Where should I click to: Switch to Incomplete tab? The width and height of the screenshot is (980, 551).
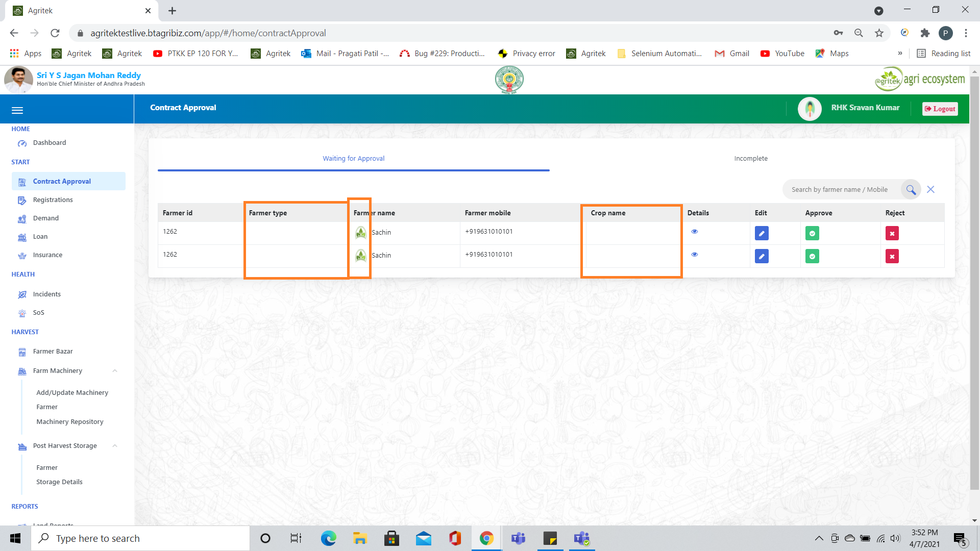point(750,159)
